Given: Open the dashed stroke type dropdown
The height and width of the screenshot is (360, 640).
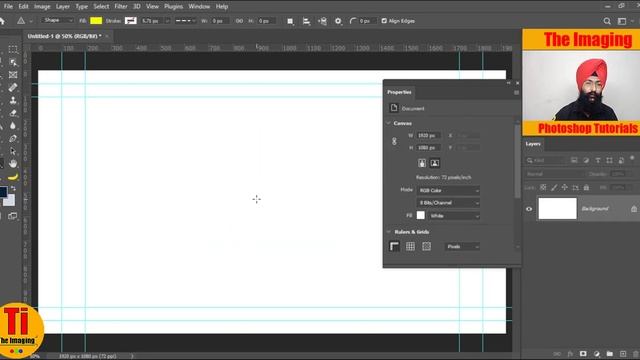Looking at the screenshot, I should (x=185, y=21).
